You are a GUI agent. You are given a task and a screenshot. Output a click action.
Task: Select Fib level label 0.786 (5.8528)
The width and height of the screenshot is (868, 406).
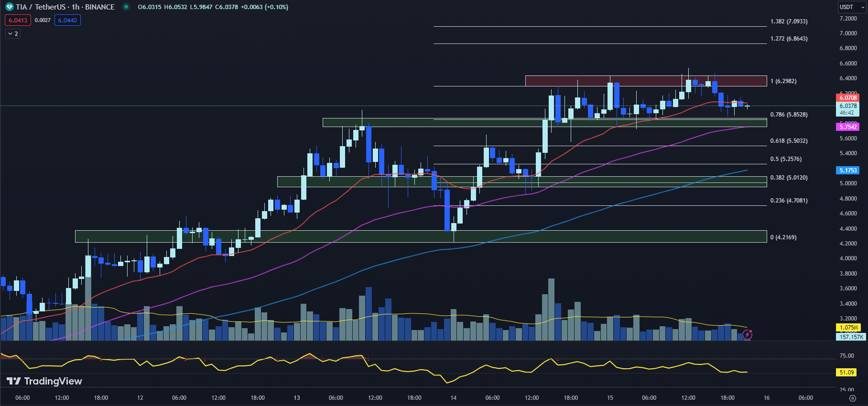(789, 115)
